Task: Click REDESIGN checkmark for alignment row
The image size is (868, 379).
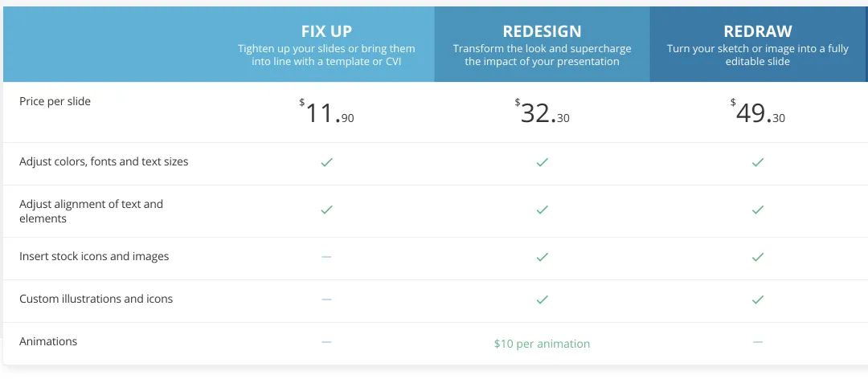Action: (x=542, y=210)
